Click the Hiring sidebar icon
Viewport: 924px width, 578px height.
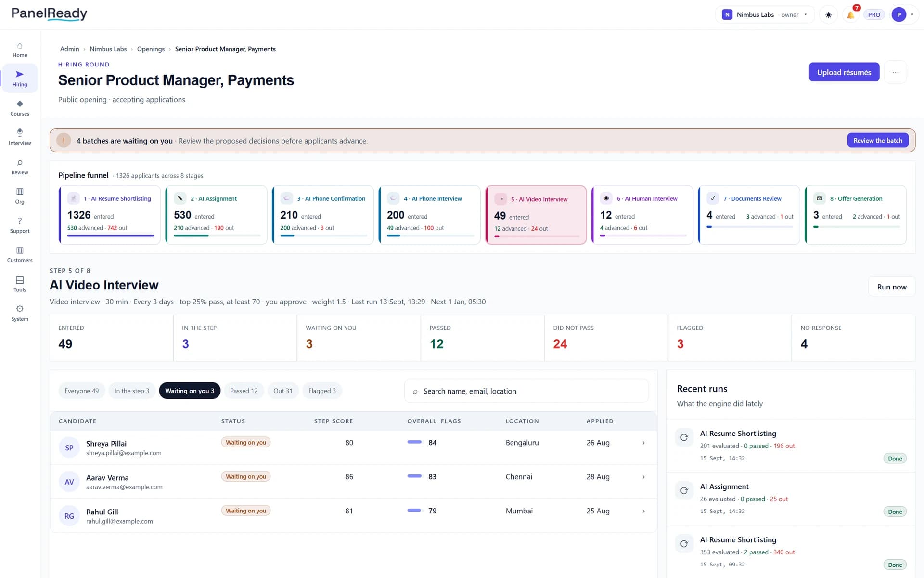(x=20, y=75)
